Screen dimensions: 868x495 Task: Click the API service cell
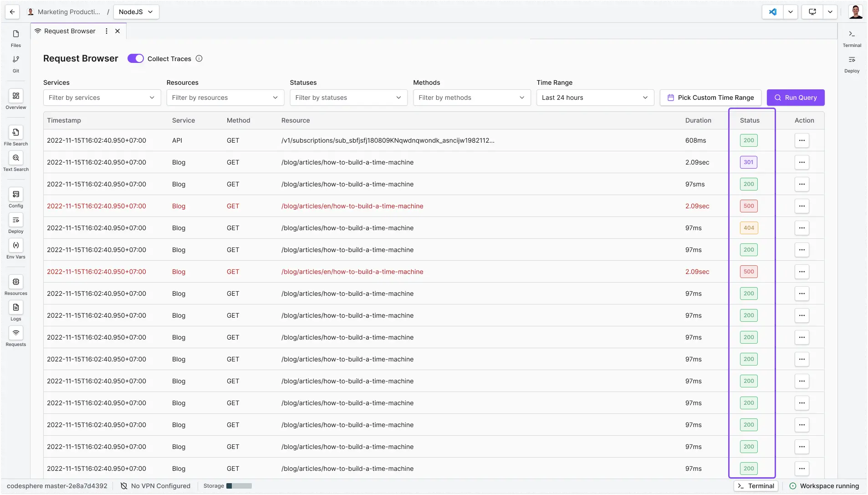point(177,140)
